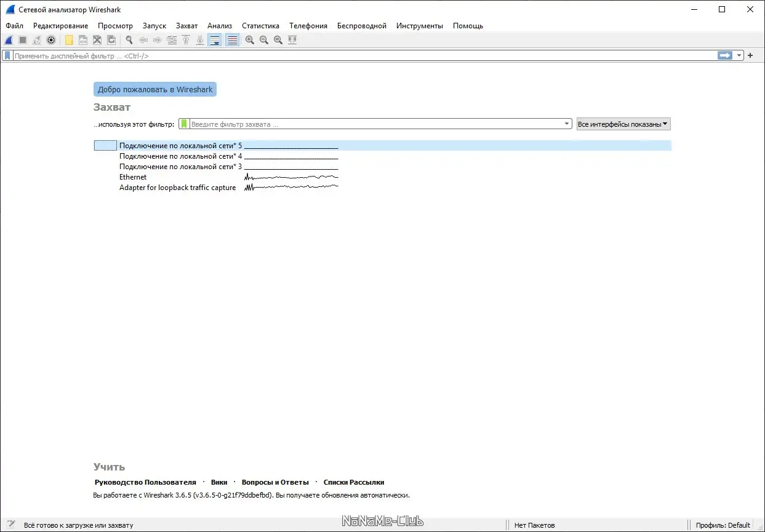Expand capture filter history dropdown
This screenshot has height=532, width=765.
pos(567,124)
